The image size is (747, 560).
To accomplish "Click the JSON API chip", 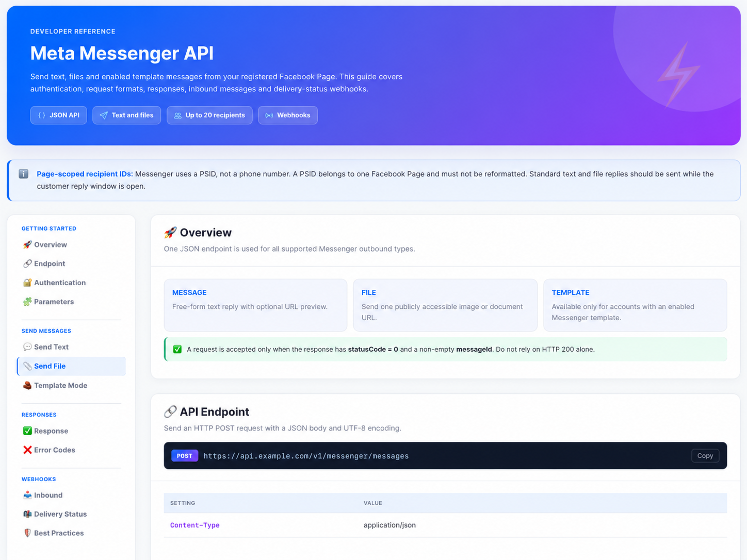I will [x=59, y=116].
